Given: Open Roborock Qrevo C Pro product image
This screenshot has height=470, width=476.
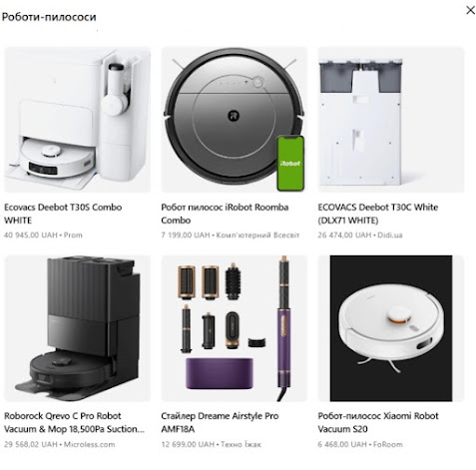Looking at the screenshot, I should tap(77, 328).
